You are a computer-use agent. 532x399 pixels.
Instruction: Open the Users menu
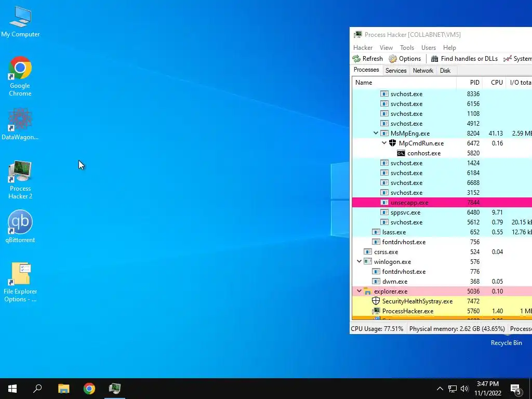point(429,47)
